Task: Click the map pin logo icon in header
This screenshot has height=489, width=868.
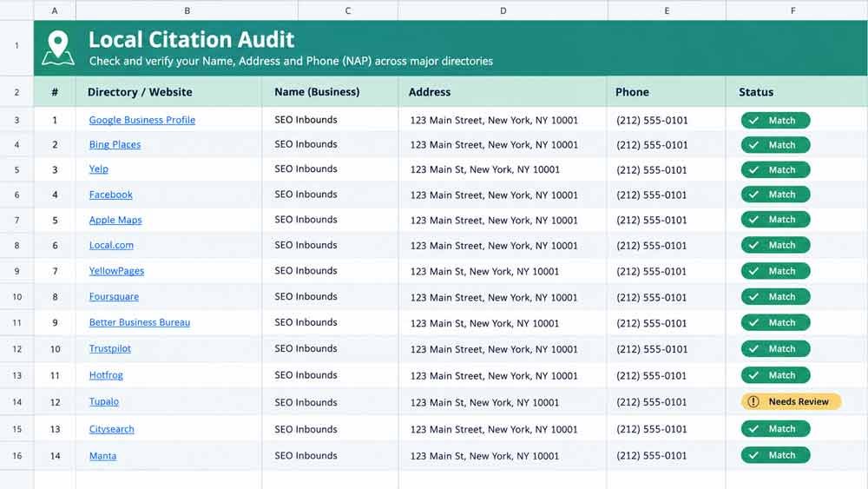Action: coord(57,48)
